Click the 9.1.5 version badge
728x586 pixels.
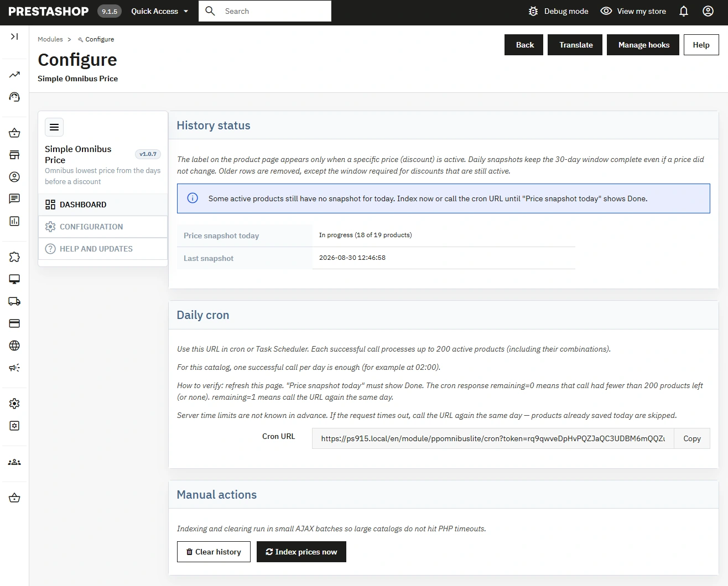pyautogui.click(x=110, y=11)
